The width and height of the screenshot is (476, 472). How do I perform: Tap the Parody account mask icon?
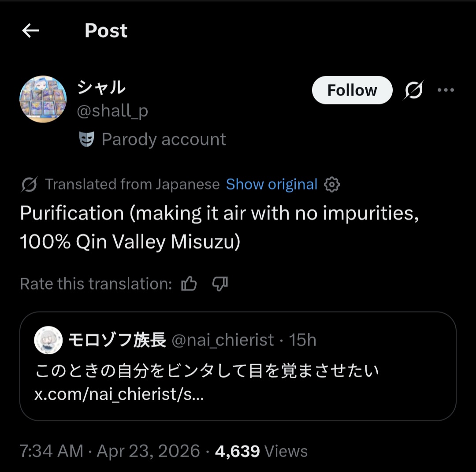coord(86,140)
